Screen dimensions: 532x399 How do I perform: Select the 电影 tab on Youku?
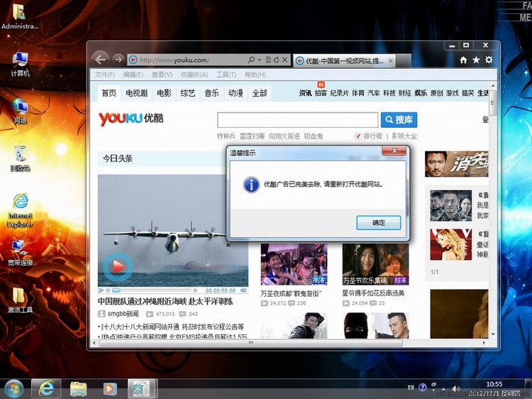tap(164, 93)
